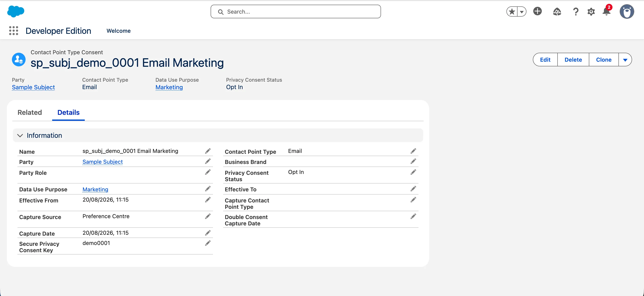The image size is (644, 296).
Task: Open Sample Subject link in Party row
Action: click(x=102, y=162)
